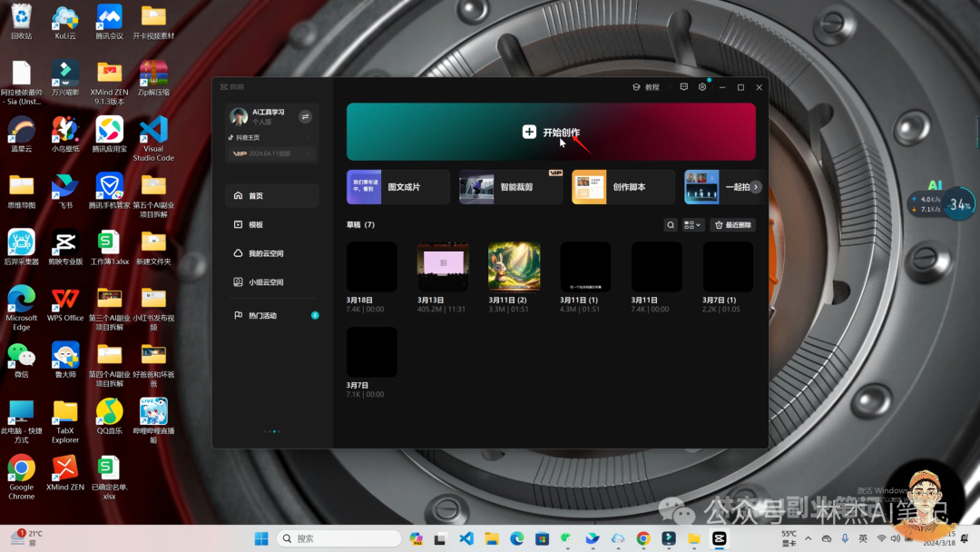
Task: Open the 回收站 recycle bin desktop icon
Action: coord(21,23)
